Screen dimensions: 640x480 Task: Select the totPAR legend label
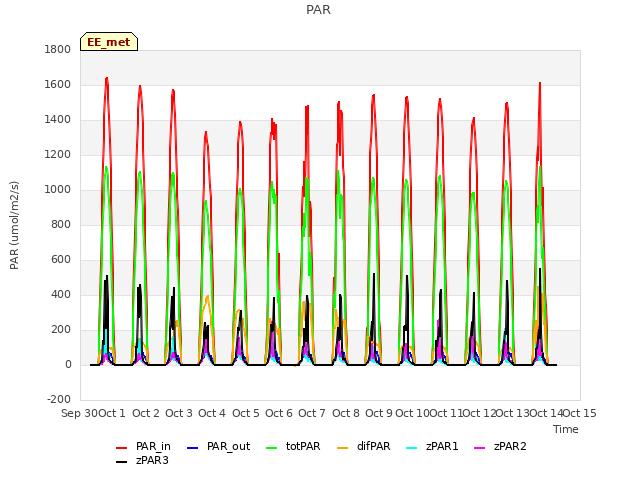click(x=303, y=447)
